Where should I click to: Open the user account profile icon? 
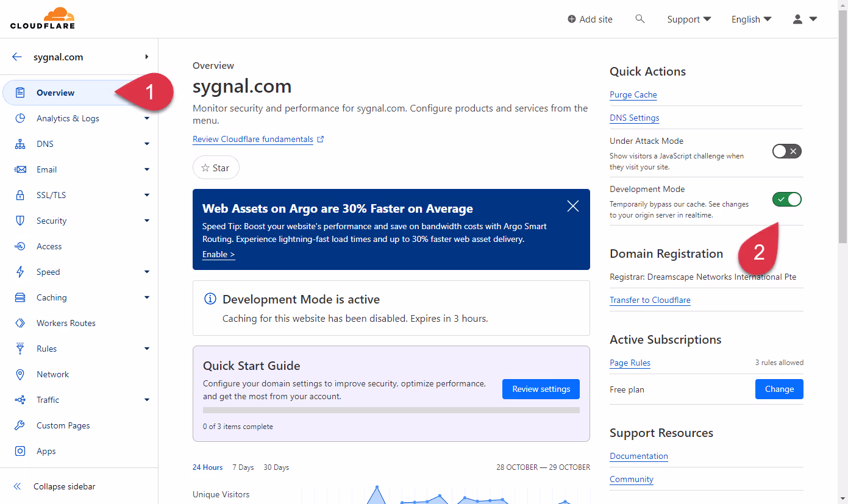[797, 19]
